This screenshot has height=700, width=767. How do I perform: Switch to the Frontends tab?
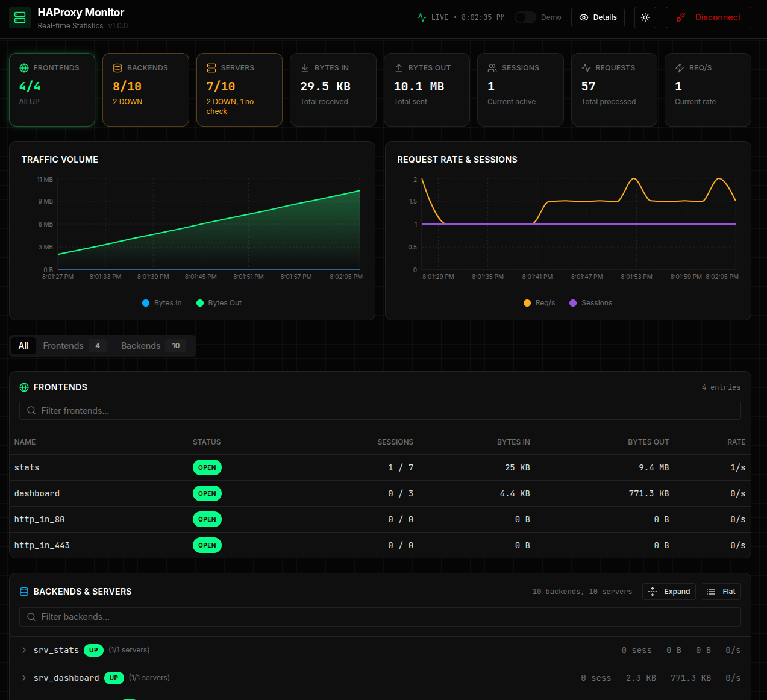(x=63, y=346)
